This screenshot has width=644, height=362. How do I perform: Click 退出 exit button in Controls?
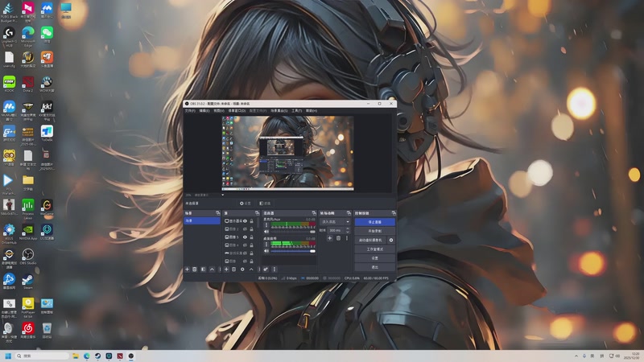(374, 267)
